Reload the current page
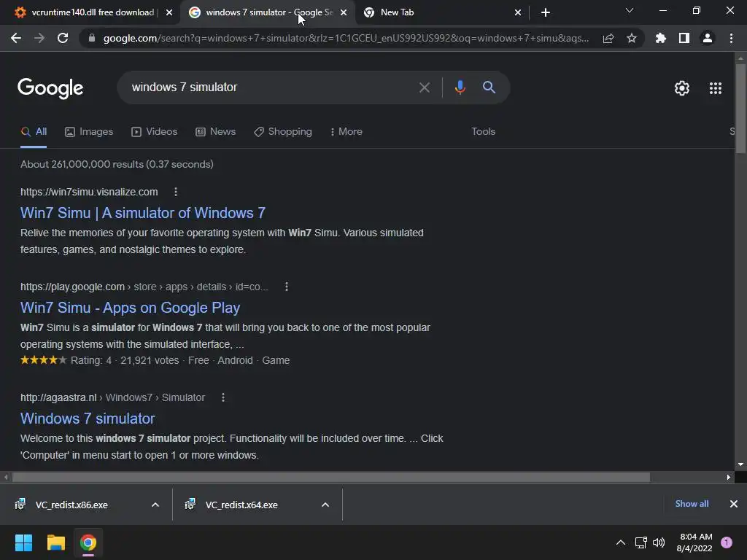 coord(63,38)
